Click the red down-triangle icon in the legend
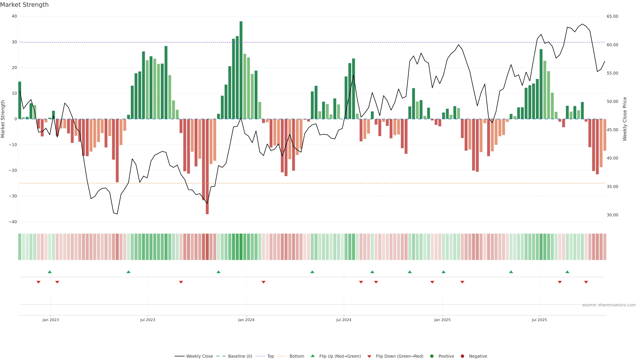644x362 pixels. coord(369,356)
